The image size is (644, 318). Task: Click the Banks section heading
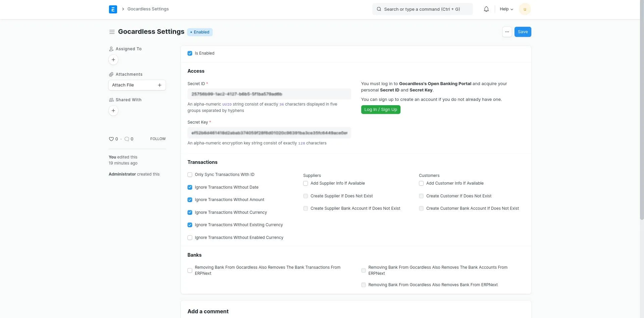195,255
